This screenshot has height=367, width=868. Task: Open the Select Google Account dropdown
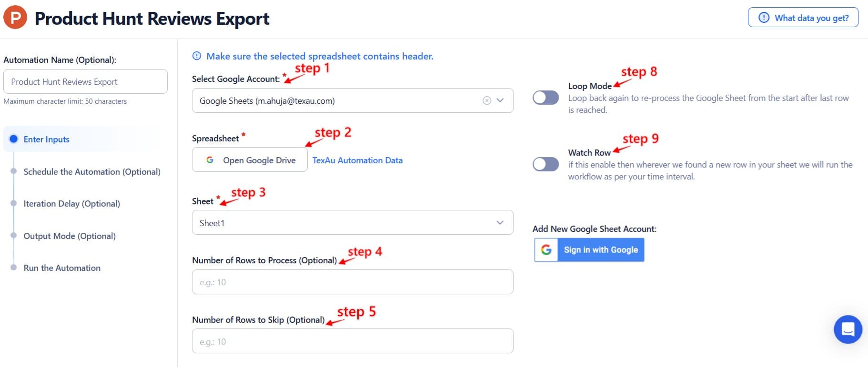(500, 100)
